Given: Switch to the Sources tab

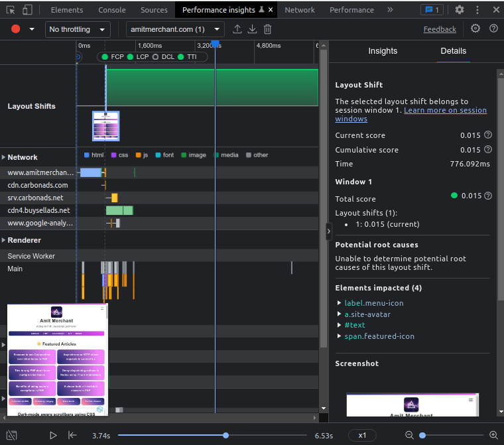Looking at the screenshot, I should [154, 10].
